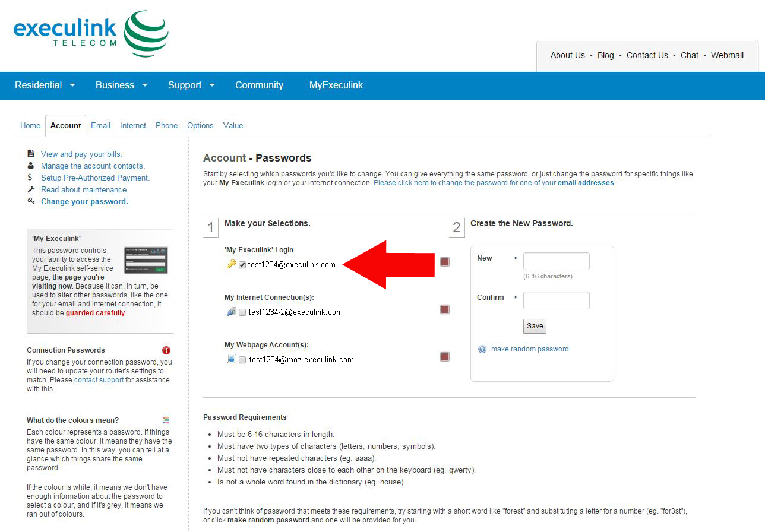The width and height of the screenshot is (765, 532).
Task: Click the person icon beside Manage the account contacts
Action: pyautogui.click(x=31, y=166)
